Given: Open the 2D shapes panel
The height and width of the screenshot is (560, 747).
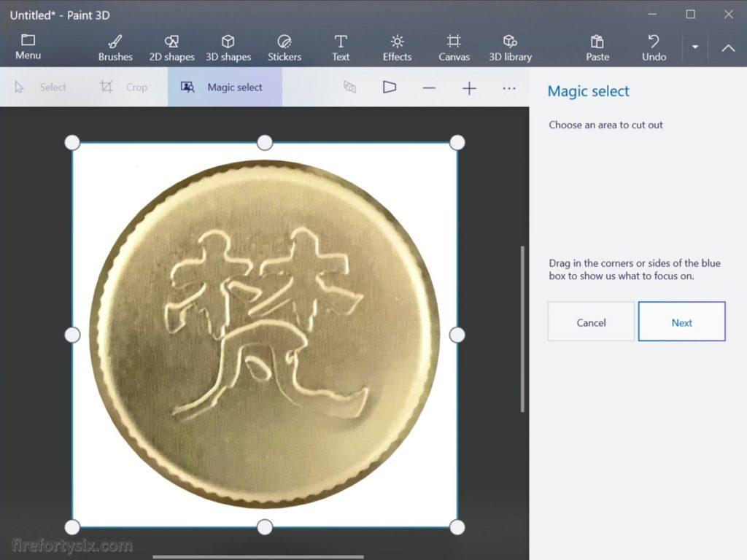Looking at the screenshot, I should pos(171,46).
